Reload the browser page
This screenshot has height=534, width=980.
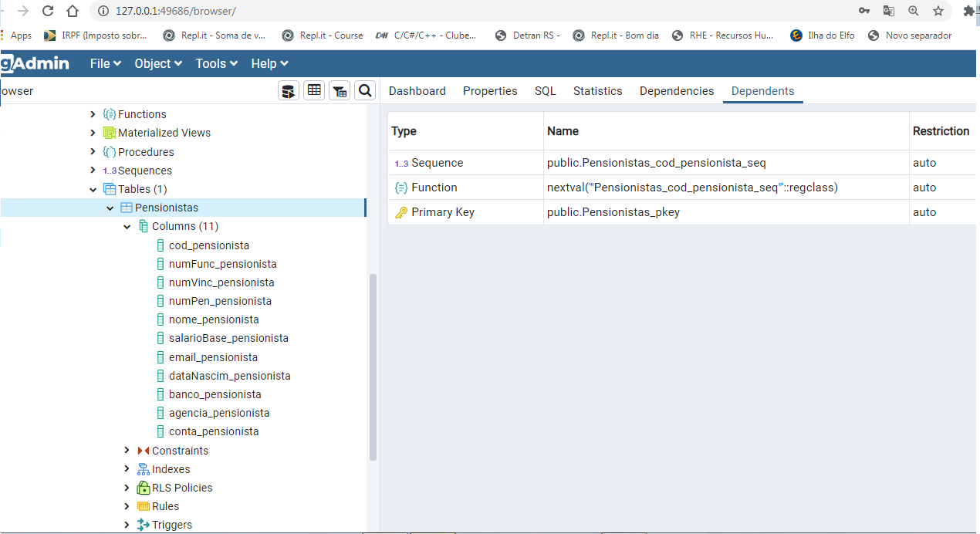(x=48, y=11)
